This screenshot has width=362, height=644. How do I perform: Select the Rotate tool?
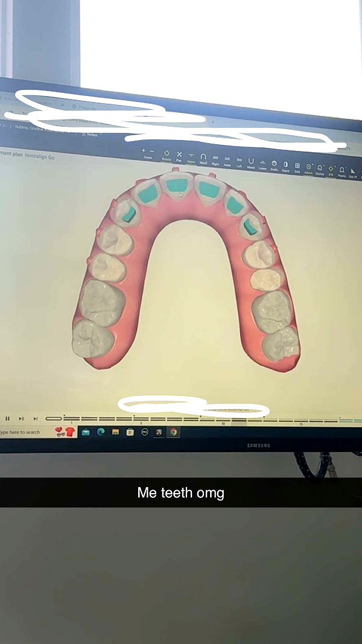[x=167, y=155]
